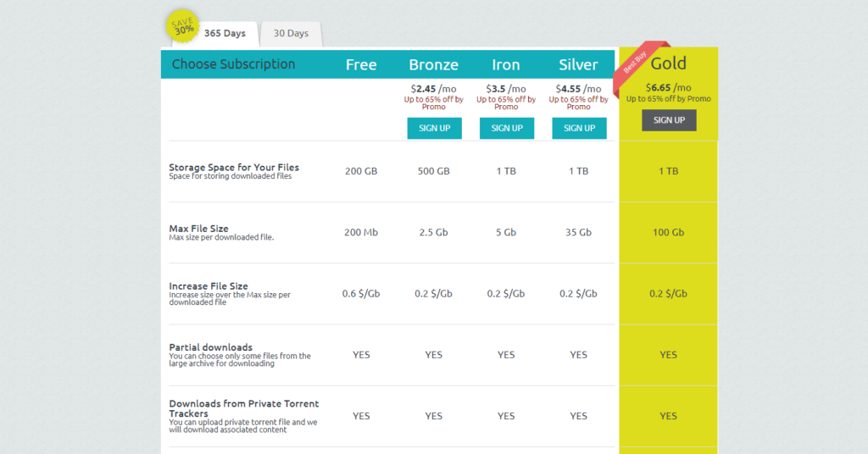Click the Max File Size label

198,229
